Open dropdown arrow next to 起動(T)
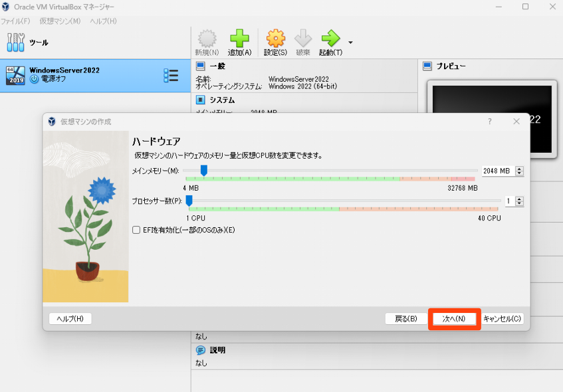Image resolution: width=563 pixels, height=392 pixels. point(350,43)
